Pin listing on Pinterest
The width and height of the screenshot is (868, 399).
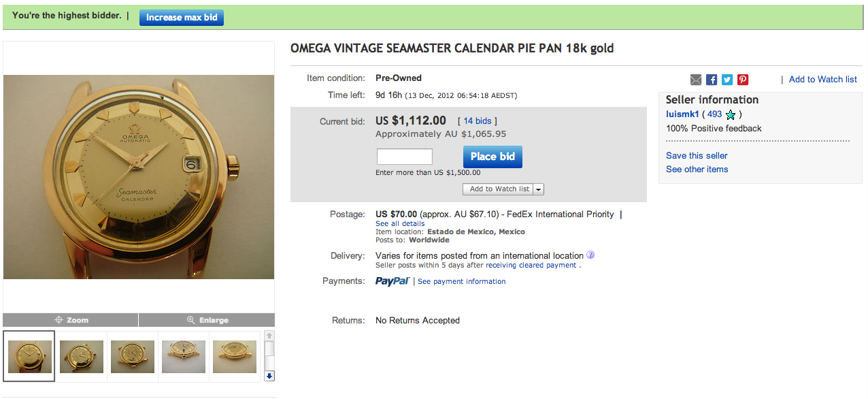743,80
